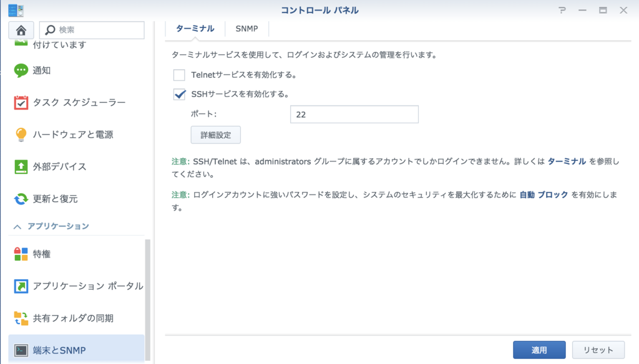Screen dimensions: 639x364
Task: Open 特権 colored squares icon
Action: (x=21, y=254)
